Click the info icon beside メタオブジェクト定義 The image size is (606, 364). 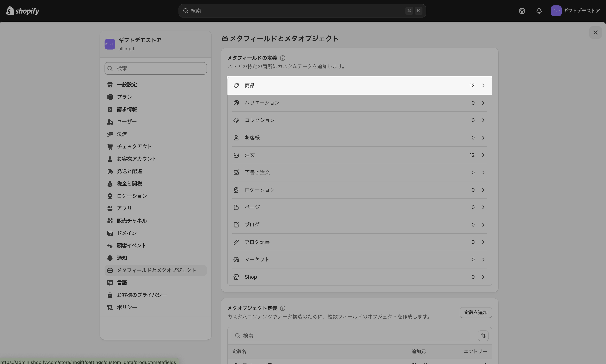point(283,308)
